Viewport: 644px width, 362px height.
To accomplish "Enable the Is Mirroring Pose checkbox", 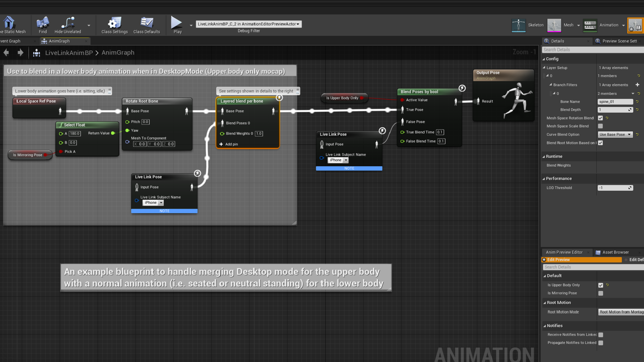I will (601, 293).
